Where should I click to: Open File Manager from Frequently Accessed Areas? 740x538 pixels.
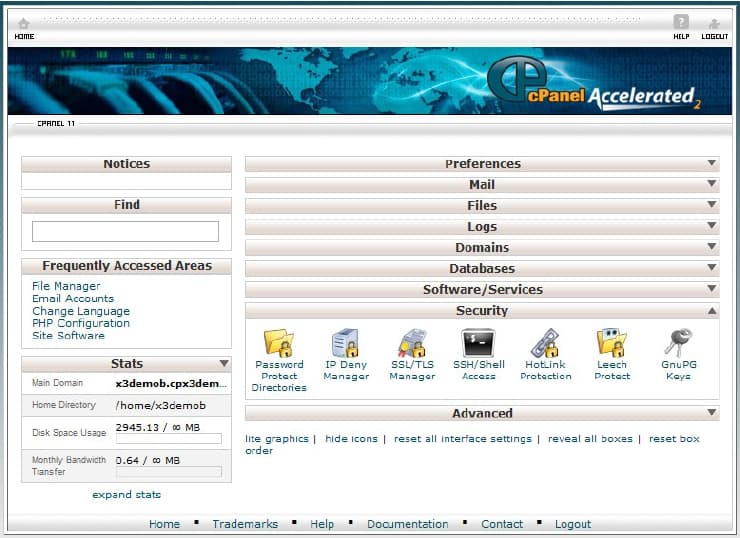point(66,286)
